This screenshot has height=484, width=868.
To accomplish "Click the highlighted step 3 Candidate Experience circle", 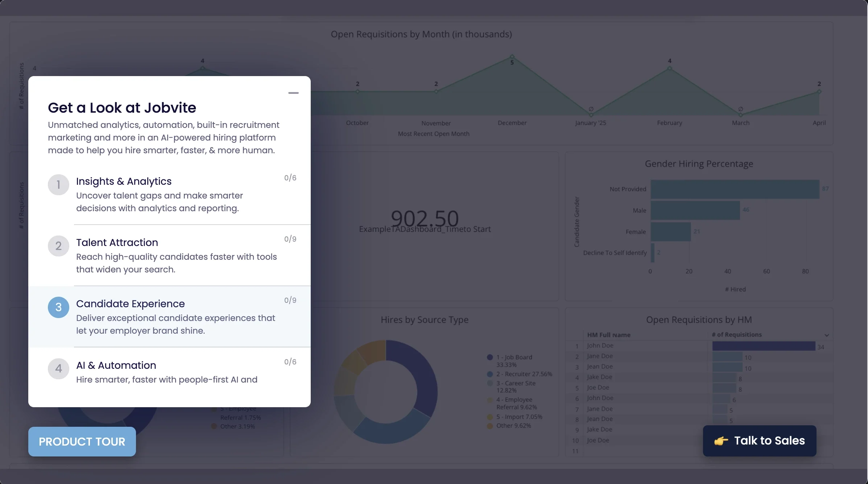I will (58, 307).
